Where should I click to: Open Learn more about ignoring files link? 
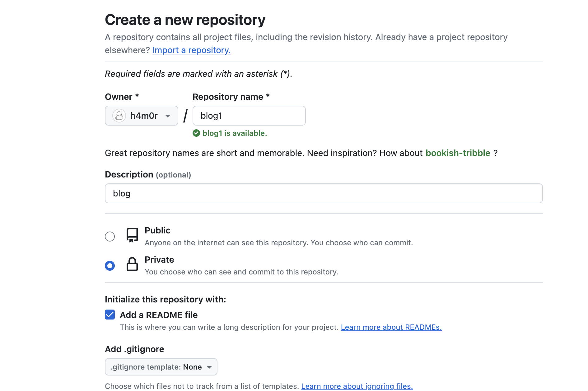(x=357, y=386)
